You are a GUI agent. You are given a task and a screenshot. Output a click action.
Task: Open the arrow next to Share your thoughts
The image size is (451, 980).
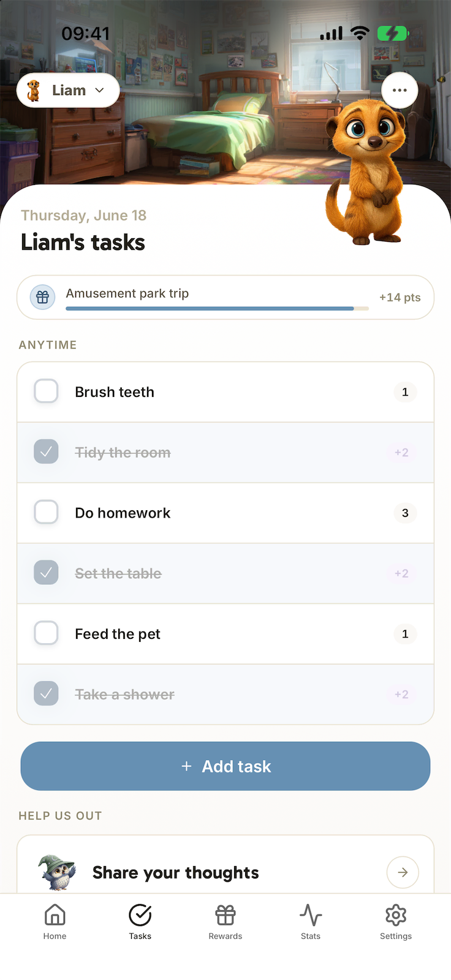coord(403,872)
